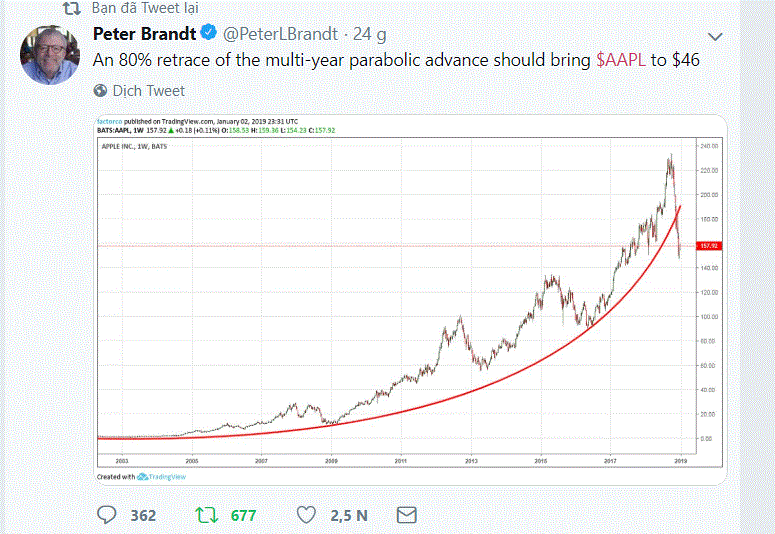Click the envelope direct message icon
Viewport: 775px width, 534px height.
[406, 515]
